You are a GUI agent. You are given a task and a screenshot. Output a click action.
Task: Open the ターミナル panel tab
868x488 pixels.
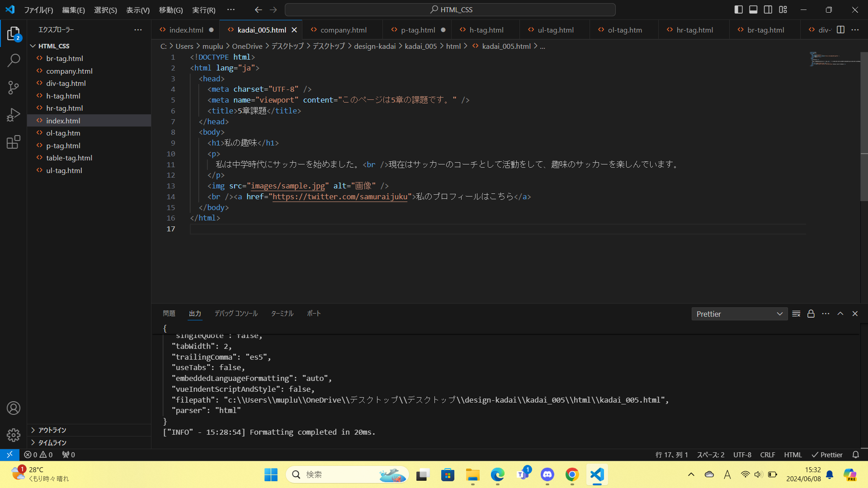[282, 314]
